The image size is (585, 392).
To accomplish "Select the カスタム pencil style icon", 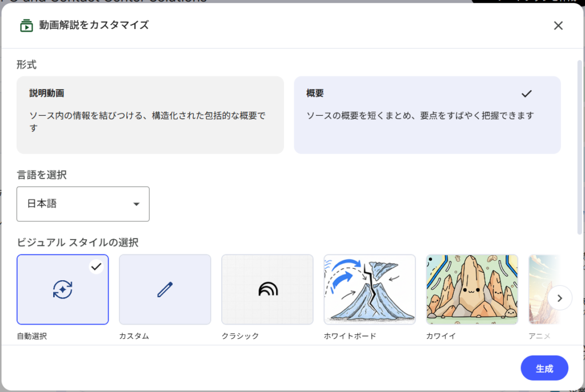I will click(x=165, y=289).
